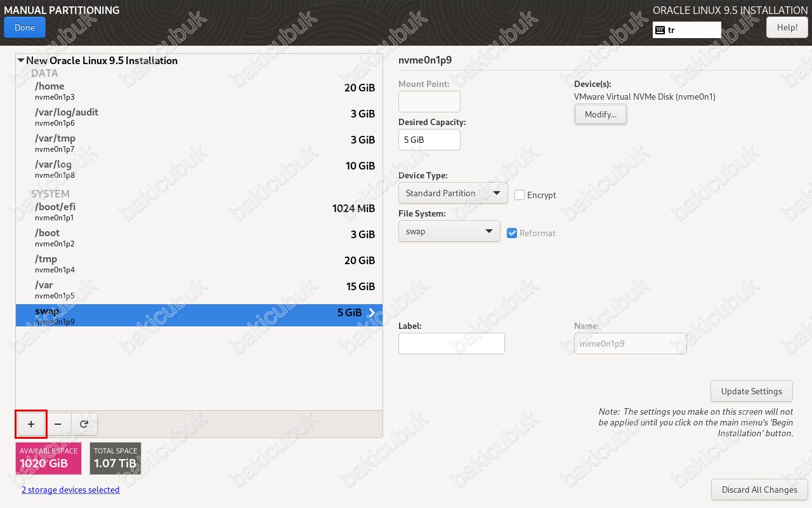Select the /home partition row
Viewport: 812px width, 508px height.
tap(199, 91)
